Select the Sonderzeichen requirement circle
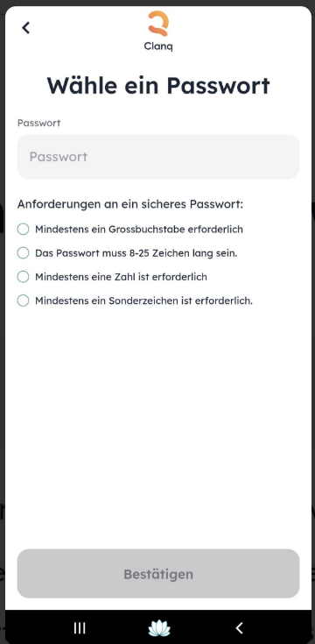315x644 pixels. tap(23, 301)
